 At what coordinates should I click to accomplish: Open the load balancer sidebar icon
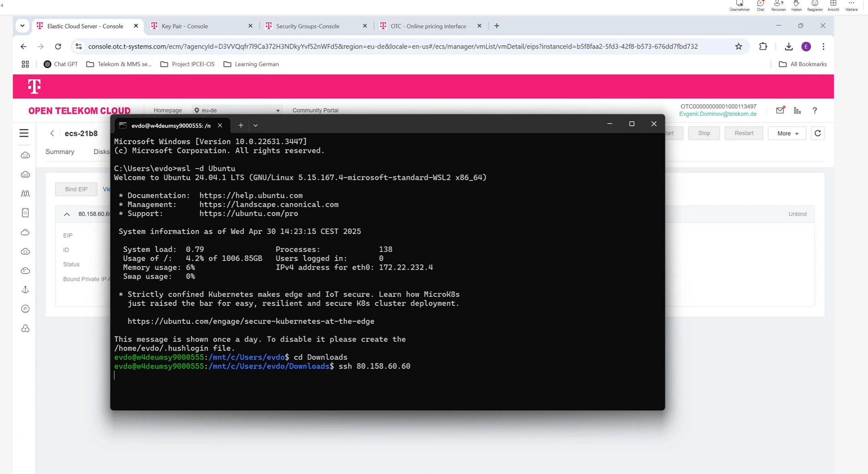(25, 290)
